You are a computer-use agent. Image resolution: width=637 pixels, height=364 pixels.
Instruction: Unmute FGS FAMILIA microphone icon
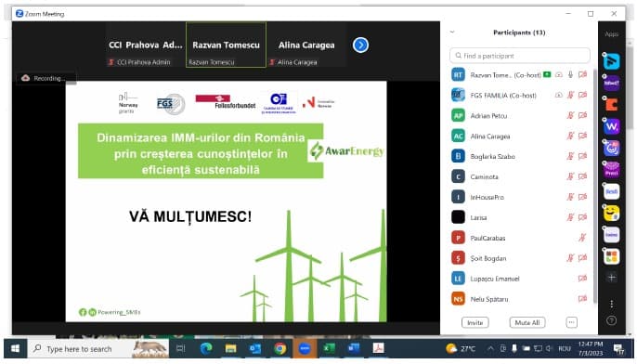tap(570, 95)
